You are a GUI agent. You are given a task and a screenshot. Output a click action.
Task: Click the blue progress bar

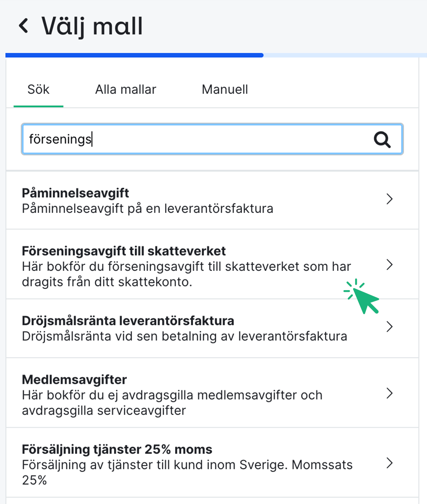134,55
